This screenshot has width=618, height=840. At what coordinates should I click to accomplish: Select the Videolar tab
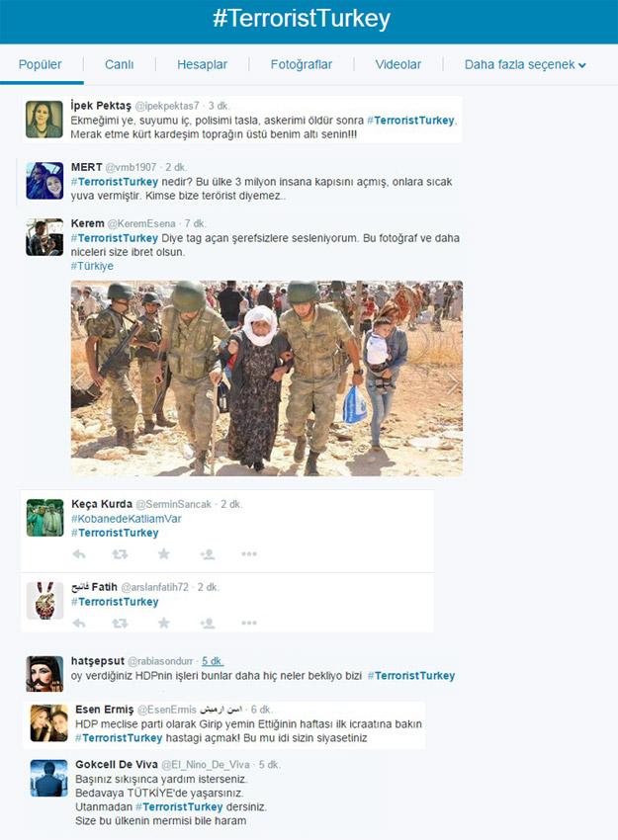click(397, 65)
